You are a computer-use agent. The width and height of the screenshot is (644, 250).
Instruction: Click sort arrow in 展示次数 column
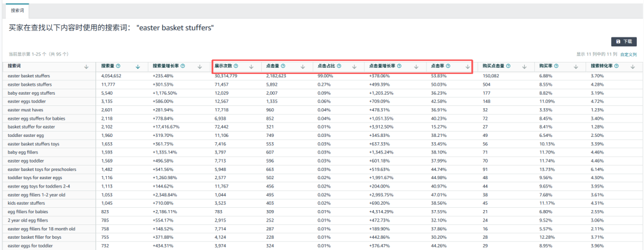[252, 67]
